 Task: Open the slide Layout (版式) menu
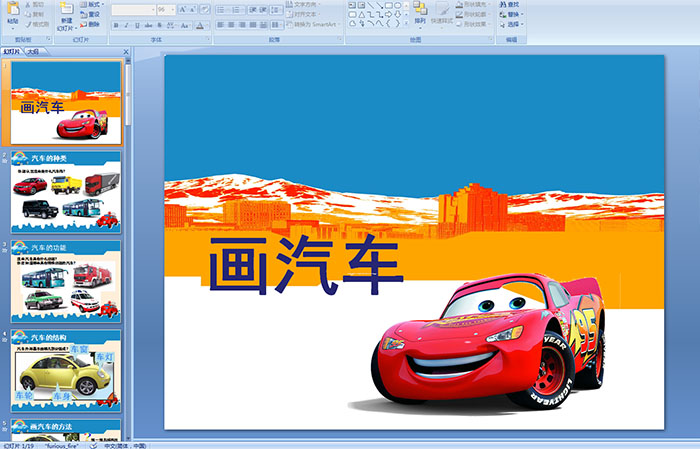point(92,4)
